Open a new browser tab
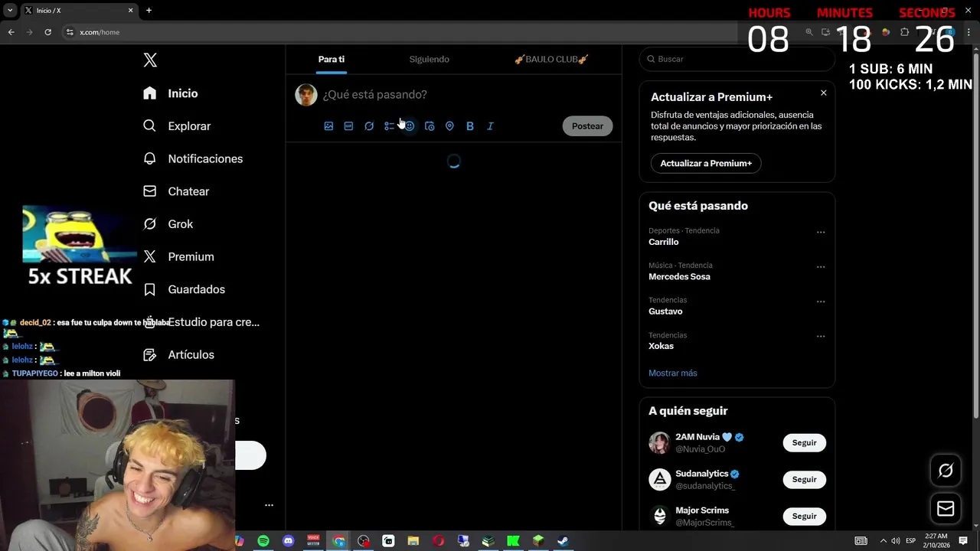The width and height of the screenshot is (980, 551). point(149,11)
